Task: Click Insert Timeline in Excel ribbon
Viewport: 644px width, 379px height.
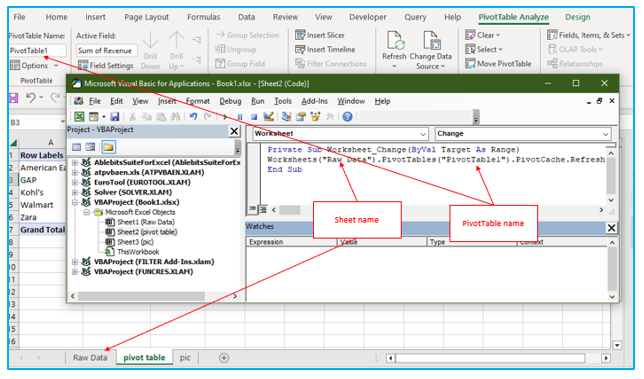Action: point(325,50)
